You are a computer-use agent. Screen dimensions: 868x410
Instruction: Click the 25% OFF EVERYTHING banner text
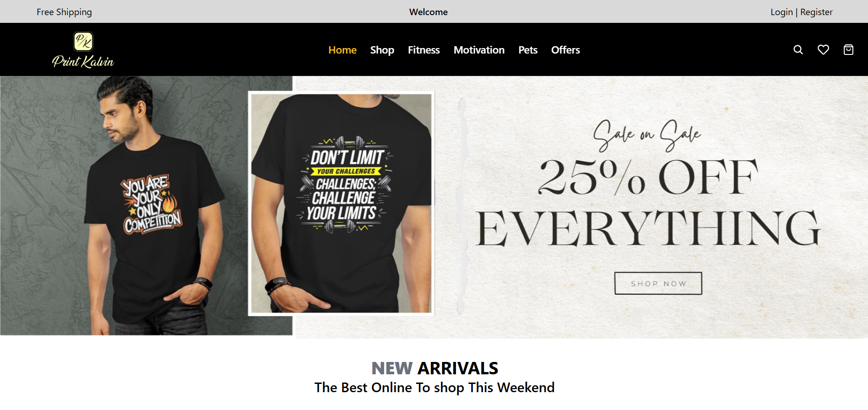click(x=648, y=202)
